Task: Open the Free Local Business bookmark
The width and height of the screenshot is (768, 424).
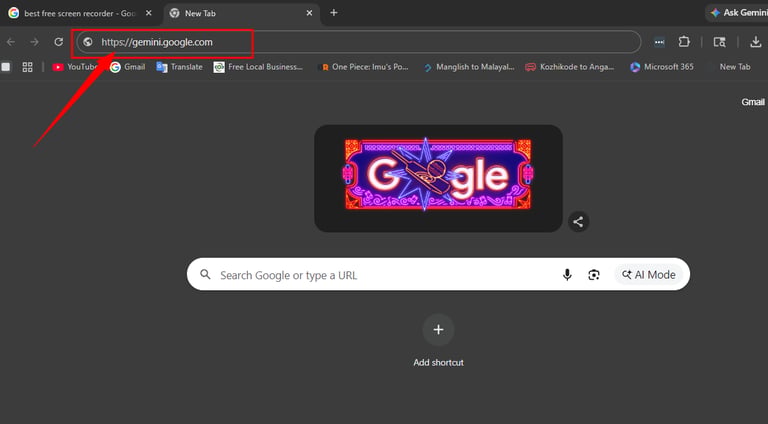Action: point(259,67)
